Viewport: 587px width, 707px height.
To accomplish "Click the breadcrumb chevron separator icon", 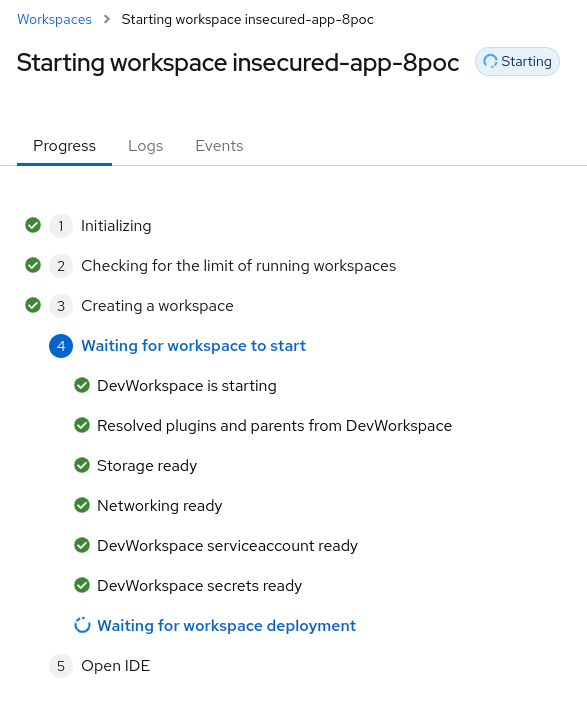I will [x=107, y=19].
